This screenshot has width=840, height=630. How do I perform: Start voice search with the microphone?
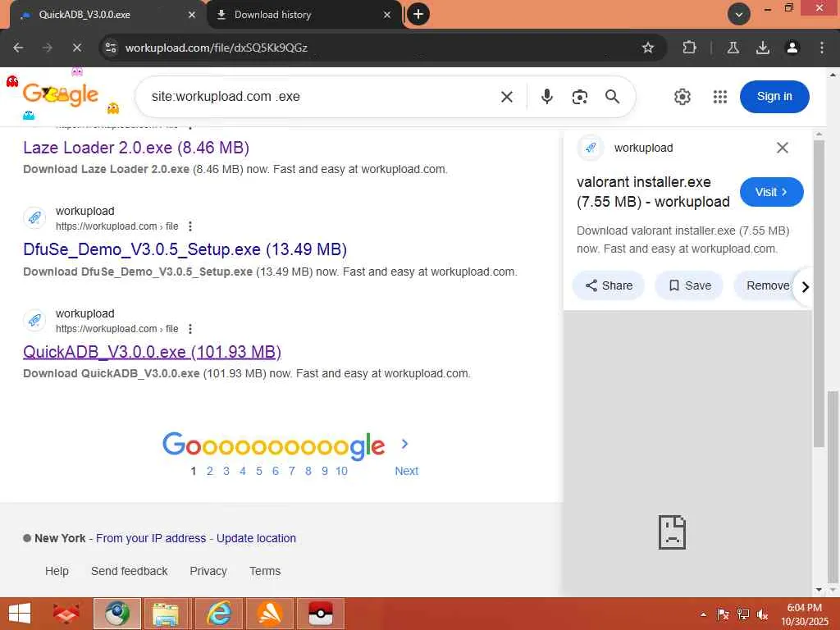547,97
